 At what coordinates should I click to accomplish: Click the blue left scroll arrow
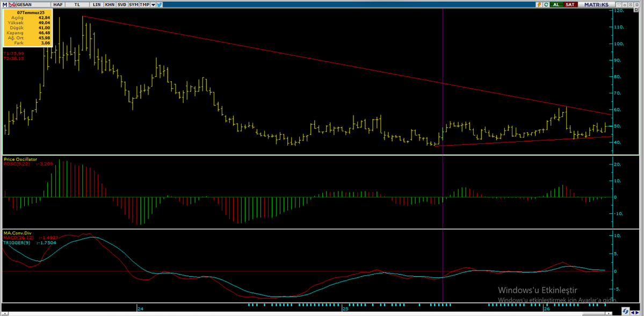click(x=633, y=312)
